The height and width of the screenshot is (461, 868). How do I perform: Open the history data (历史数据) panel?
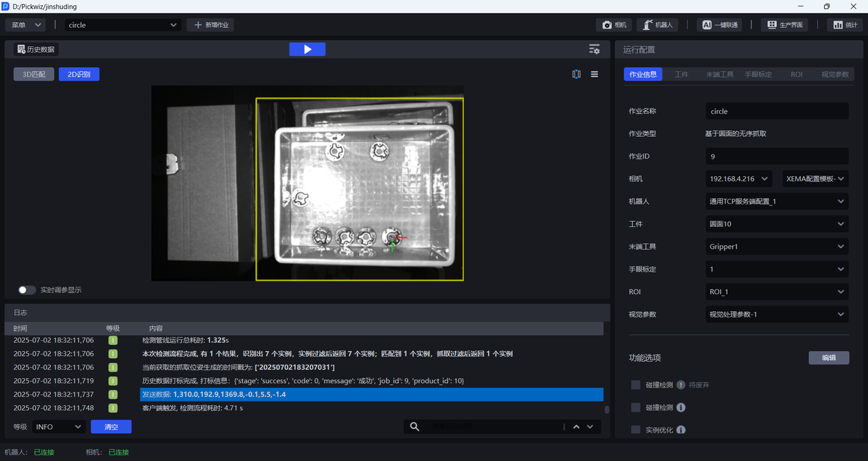point(36,49)
